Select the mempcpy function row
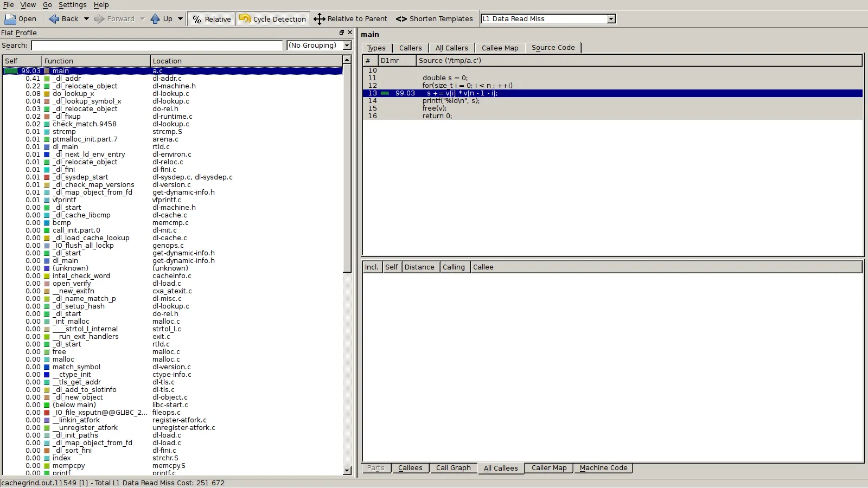868x488 pixels. point(173,466)
